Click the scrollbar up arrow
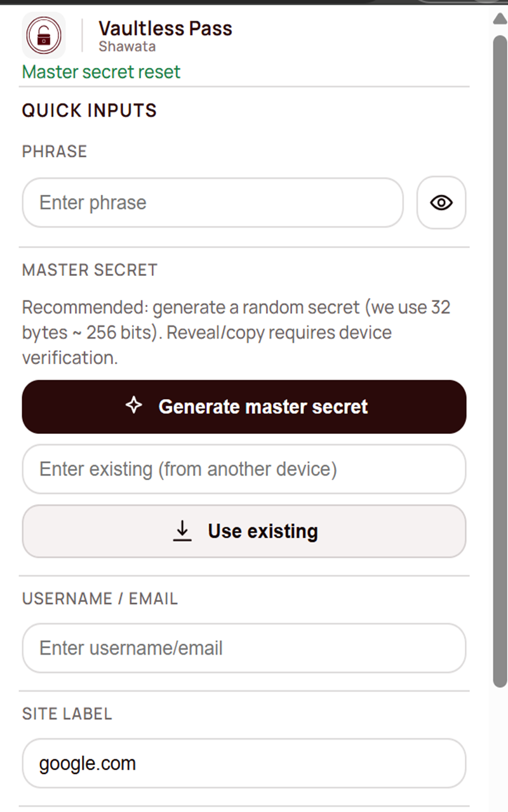The height and width of the screenshot is (812, 508). [499, 19]
